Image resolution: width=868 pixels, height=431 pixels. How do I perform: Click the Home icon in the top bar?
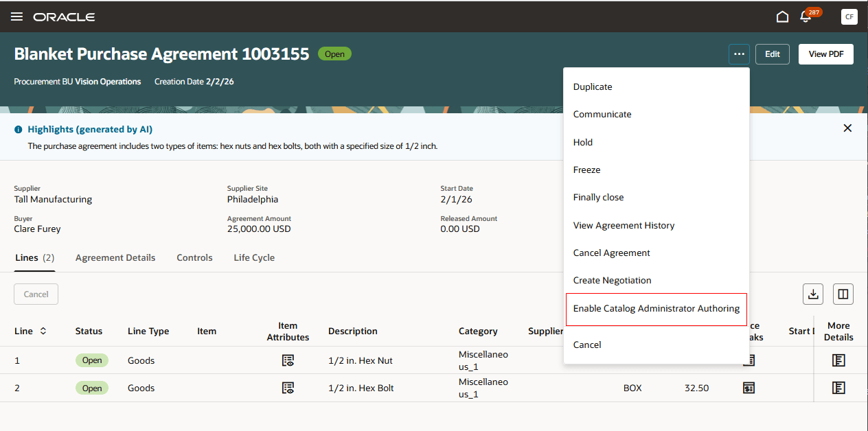782,16
